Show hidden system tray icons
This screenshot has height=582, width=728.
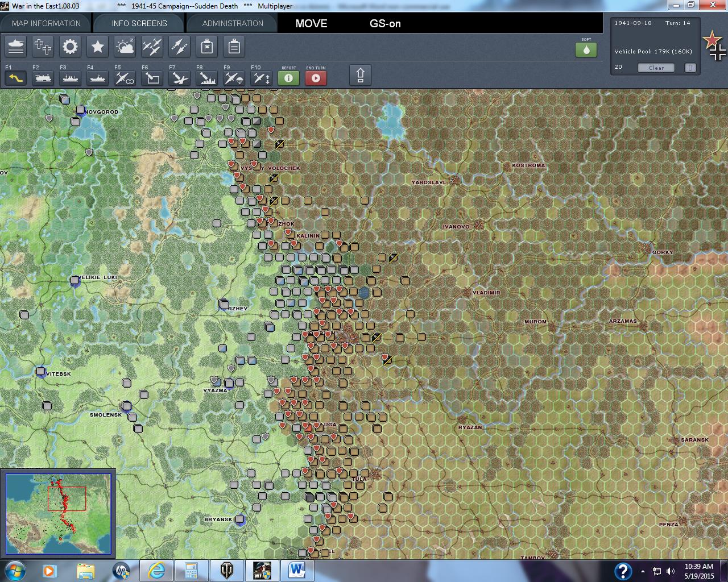click(x=643, y=571)
